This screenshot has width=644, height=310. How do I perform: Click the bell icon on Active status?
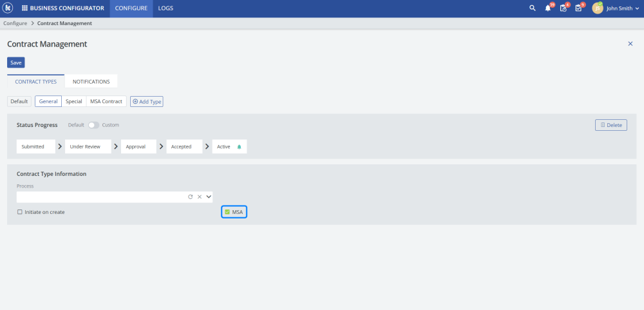tap(239, 147)
